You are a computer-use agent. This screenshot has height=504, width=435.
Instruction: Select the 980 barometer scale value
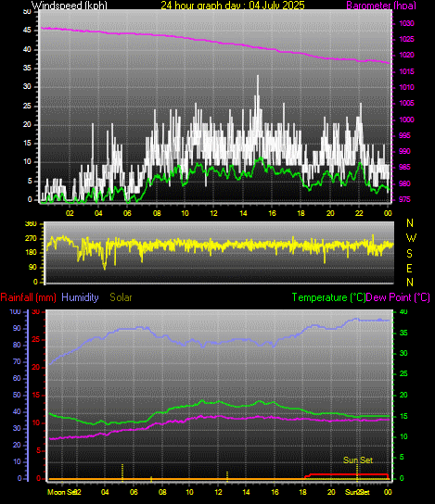click(x=404, y=183)
